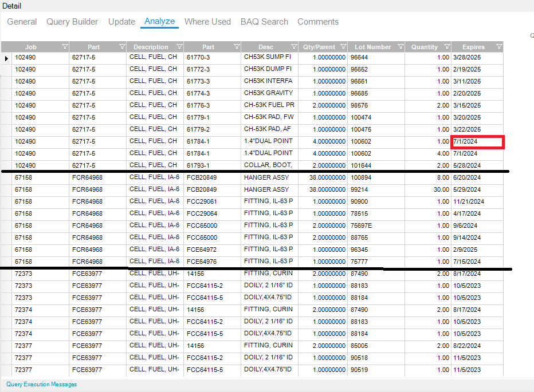Open the filter icon on the Desc column
This screenshot has height=392, width=534.
coord(294,46)
